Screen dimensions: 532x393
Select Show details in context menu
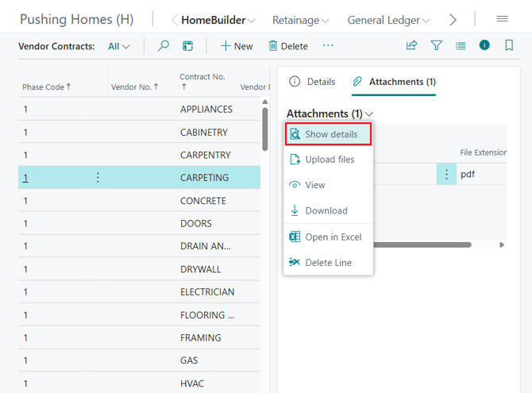point(328,134)
